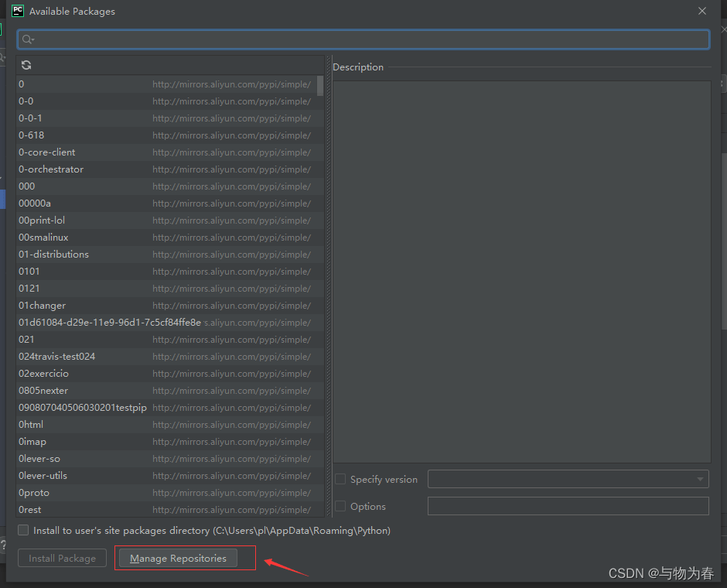
Task: Close the Available Packages dialog
Action: tap(701, 11)
